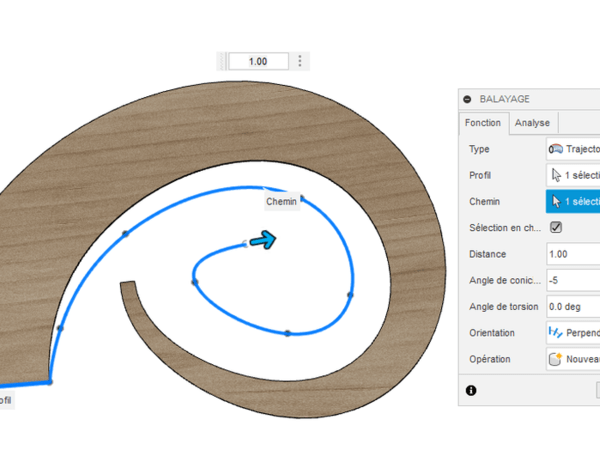The height and width of the screenshot is (450, 600).
Task: Click the floating 1.00 value box
Action: pyautogui.click(x=258, y=61)
